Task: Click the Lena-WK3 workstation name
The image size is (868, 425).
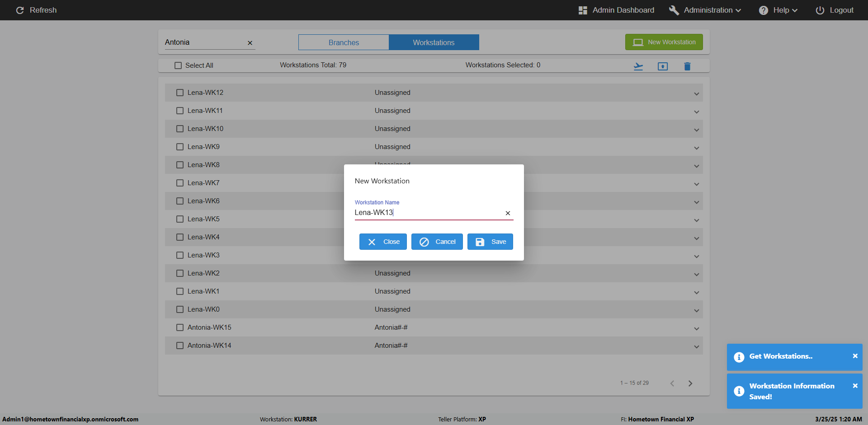Action: point(203,255)
